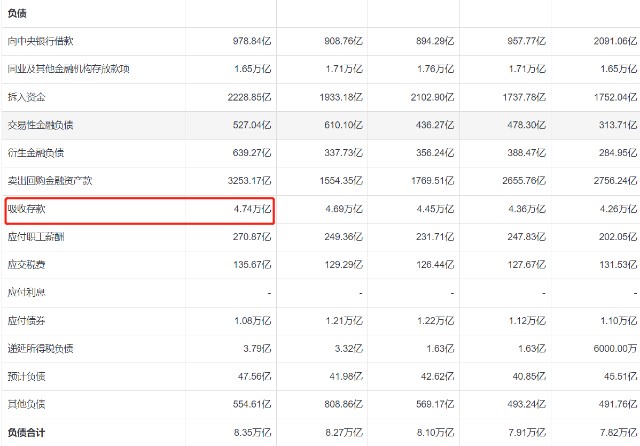The height and width of the screenshot is (446, 640).
Task: Click the 递延所得税负债 row label
Action: pos(40,349)
